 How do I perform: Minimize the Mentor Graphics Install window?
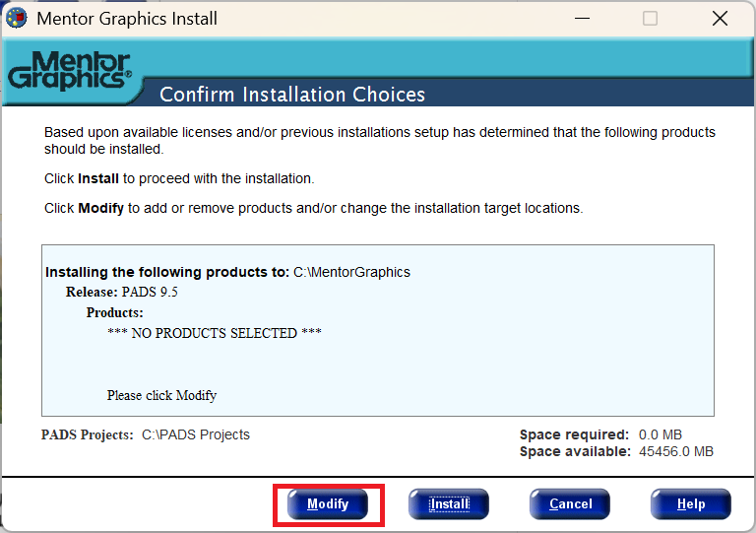point(582,19)
